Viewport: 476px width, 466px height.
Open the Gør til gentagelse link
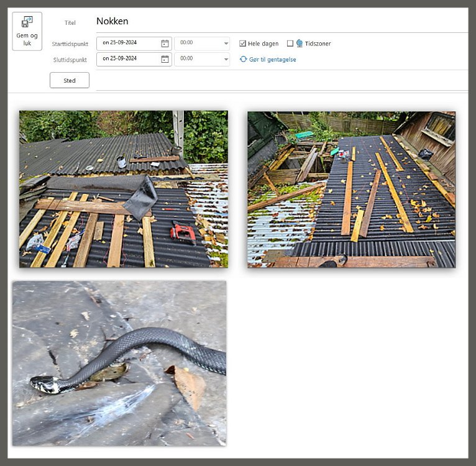coord(272,60)
